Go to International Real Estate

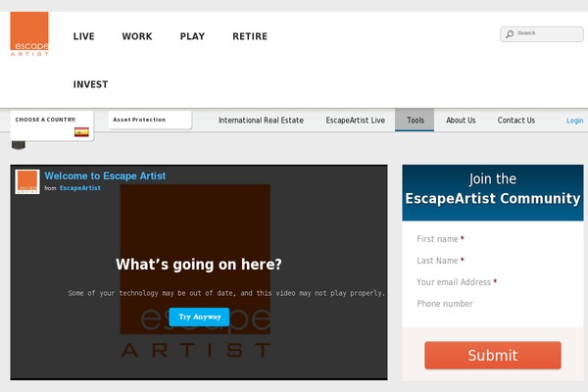pos(261,121)
